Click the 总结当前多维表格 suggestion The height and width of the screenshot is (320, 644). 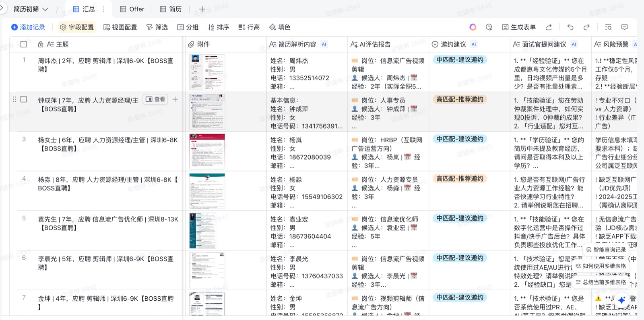click(x=601, y=282)
